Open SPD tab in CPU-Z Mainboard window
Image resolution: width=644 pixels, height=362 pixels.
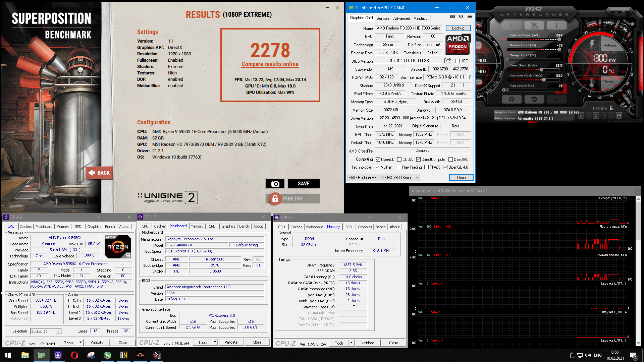point(212,226)
